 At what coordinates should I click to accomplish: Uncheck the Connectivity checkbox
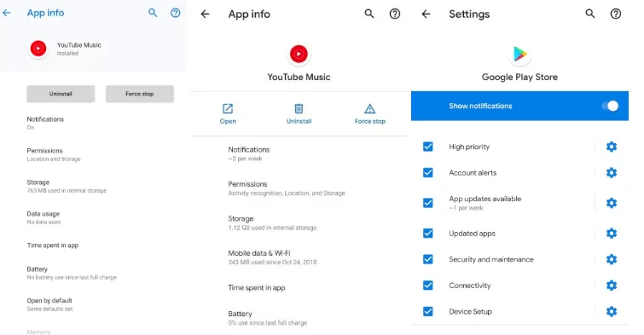[x=428, y=286]
